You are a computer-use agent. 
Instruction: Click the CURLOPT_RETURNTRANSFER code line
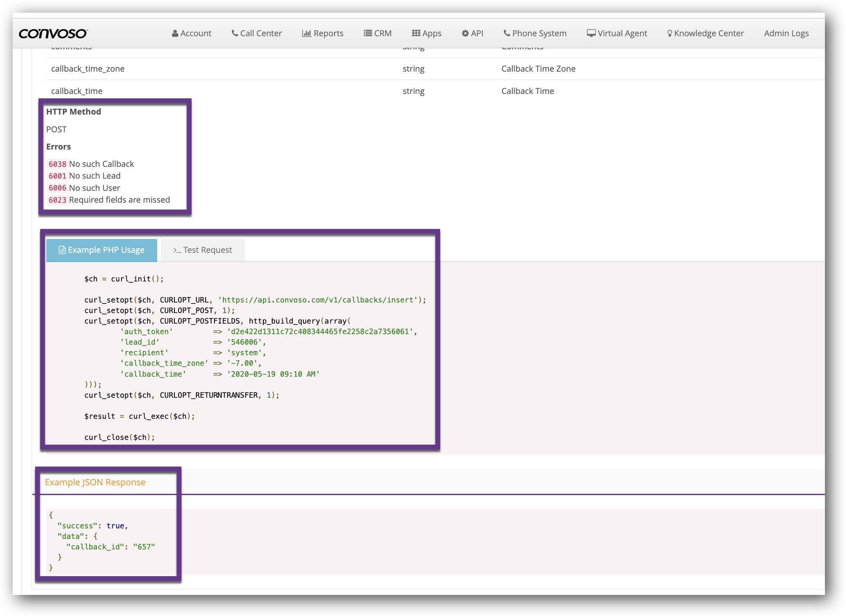coord(182,395)
